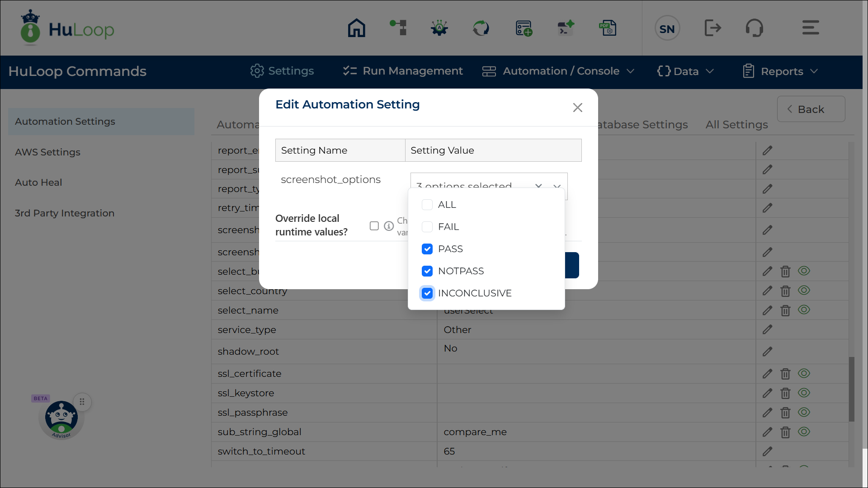Open the Settings menu item
868x488 pixels.
[282, 71]
